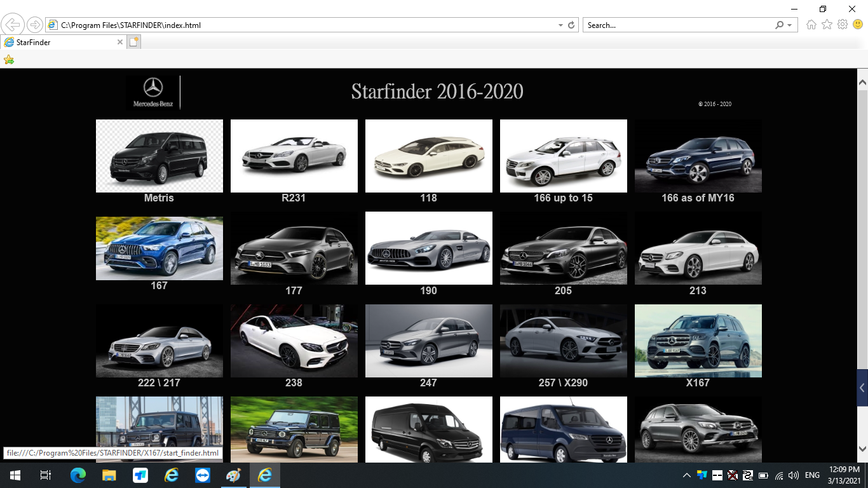Click the smiley feedback icon
This screenshot has height=488, width=868.
858,25
